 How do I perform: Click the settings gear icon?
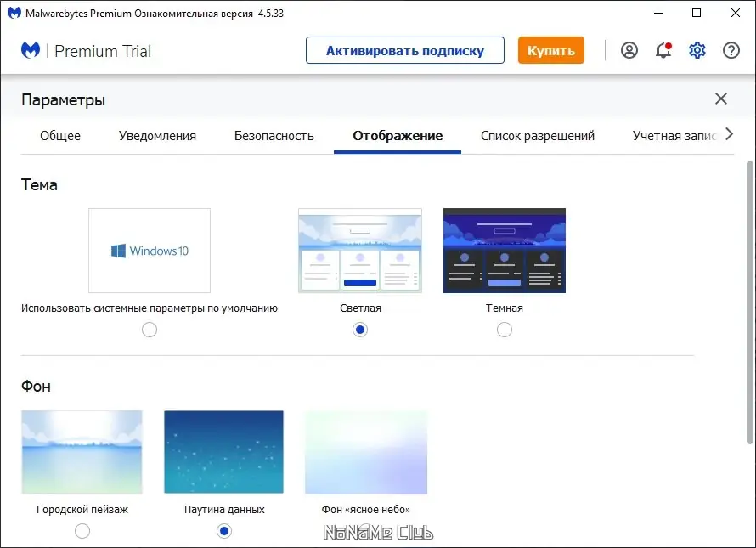(697, 50)
